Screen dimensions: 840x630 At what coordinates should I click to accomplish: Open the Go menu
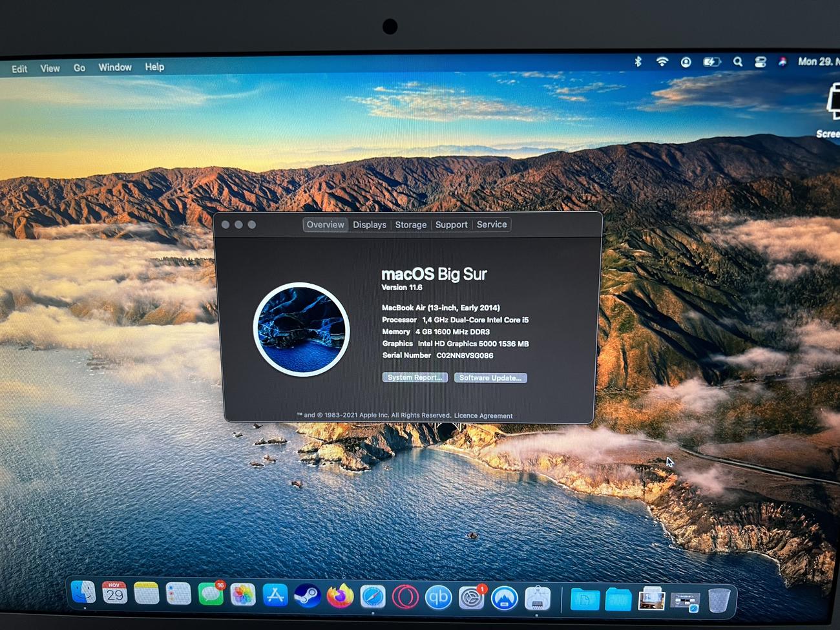point(79,68)
